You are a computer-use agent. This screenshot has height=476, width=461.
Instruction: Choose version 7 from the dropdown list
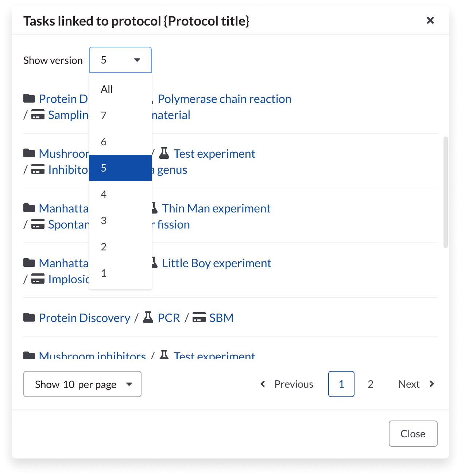(120, 115)
